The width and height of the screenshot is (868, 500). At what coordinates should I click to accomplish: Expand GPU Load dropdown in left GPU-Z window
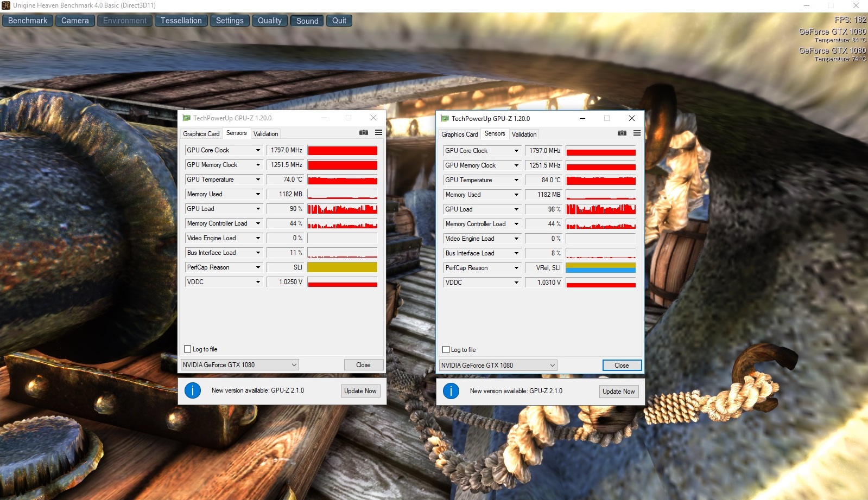tap(258, 209)
